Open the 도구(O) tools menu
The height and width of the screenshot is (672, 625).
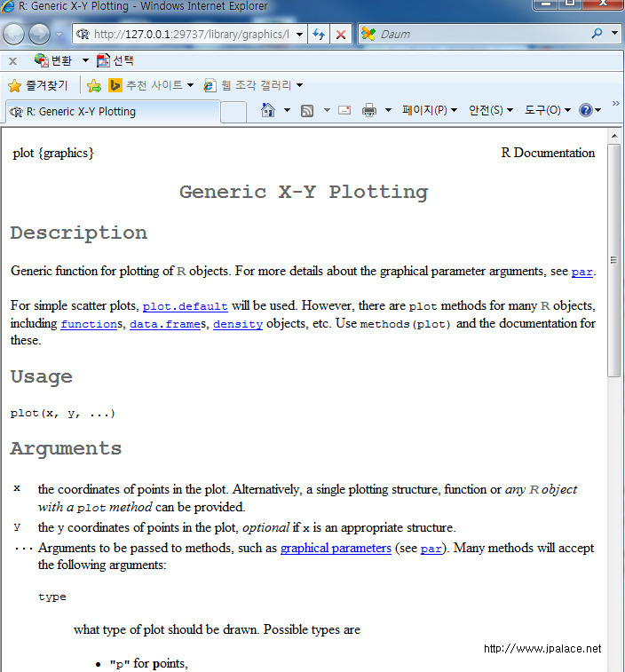(548, 110)
